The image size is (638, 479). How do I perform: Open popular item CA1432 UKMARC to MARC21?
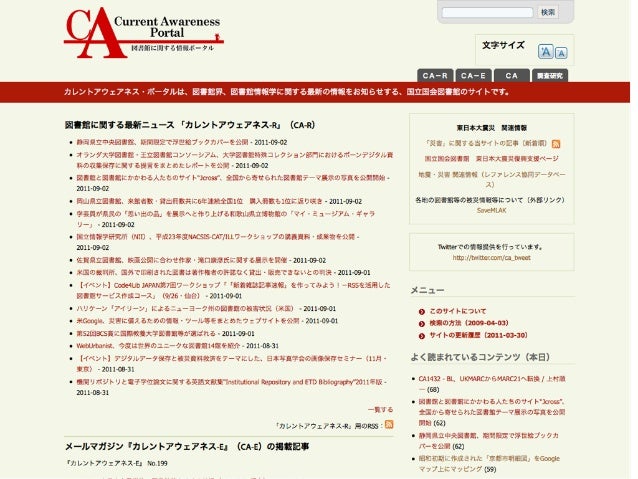click(492, 384)
